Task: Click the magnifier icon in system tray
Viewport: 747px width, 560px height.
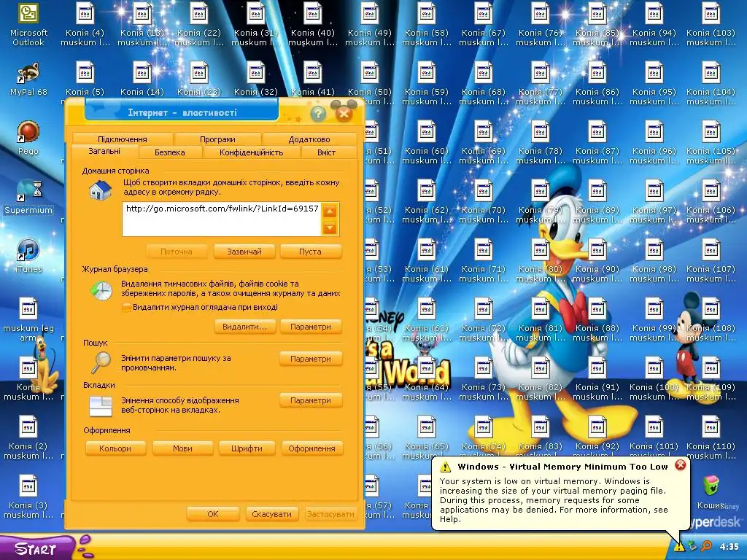Action: pyautogui.click(x=706, y=546)
